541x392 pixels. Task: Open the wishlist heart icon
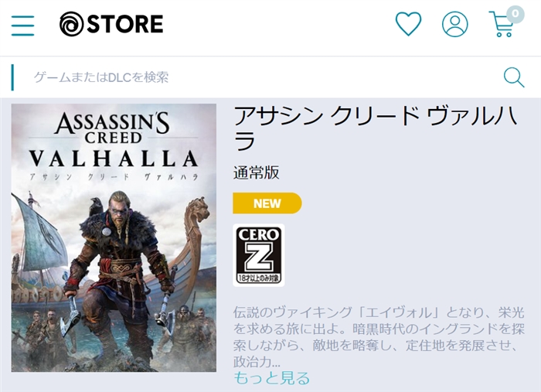click(408, 24)
